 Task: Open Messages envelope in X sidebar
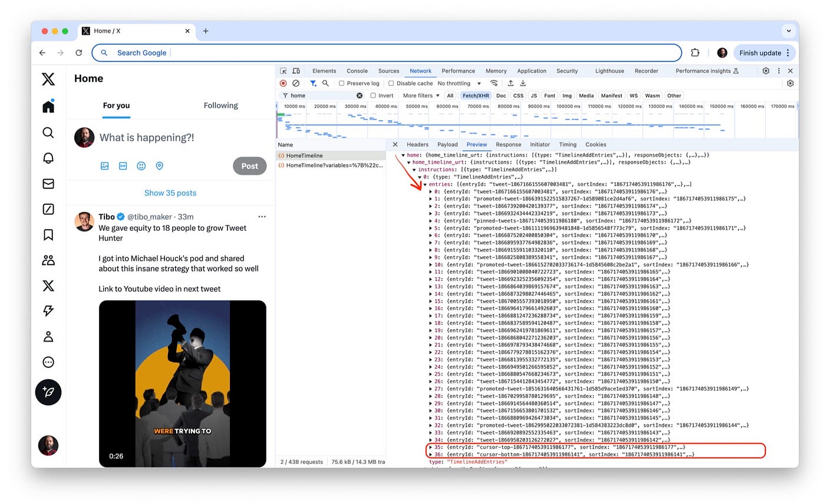click(x=48, y=184)
